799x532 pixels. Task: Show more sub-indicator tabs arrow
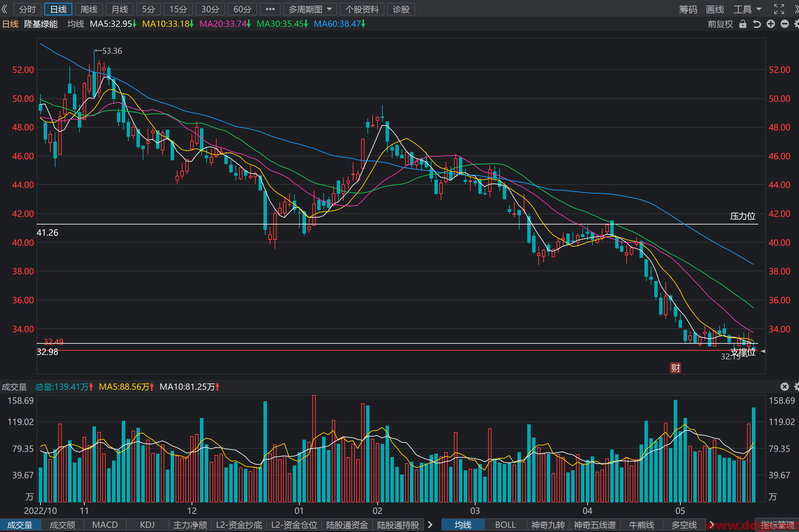click(x=430, y=525)
